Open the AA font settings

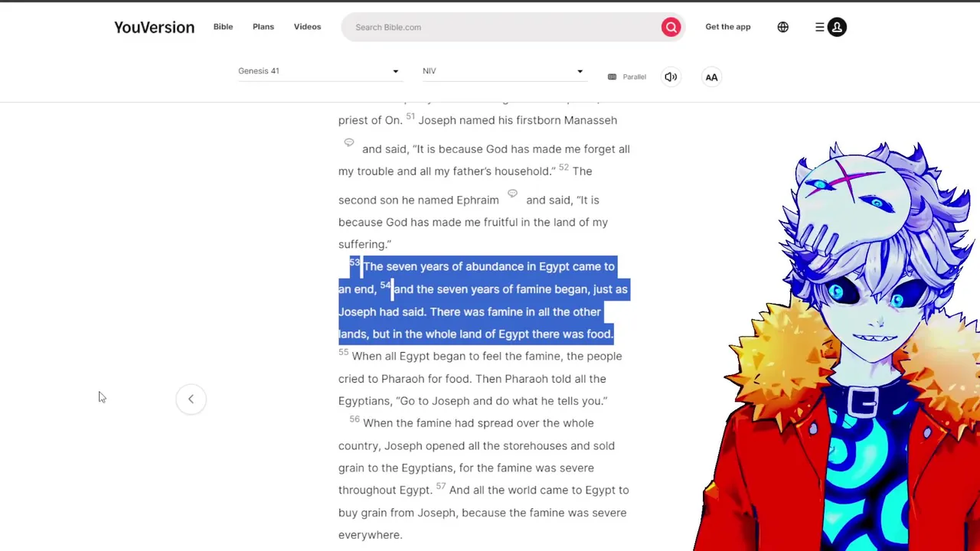point(711,77)
